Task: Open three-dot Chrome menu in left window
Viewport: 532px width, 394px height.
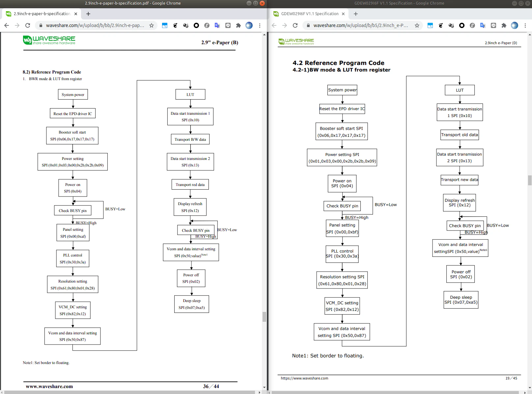Action: (260, 25)
